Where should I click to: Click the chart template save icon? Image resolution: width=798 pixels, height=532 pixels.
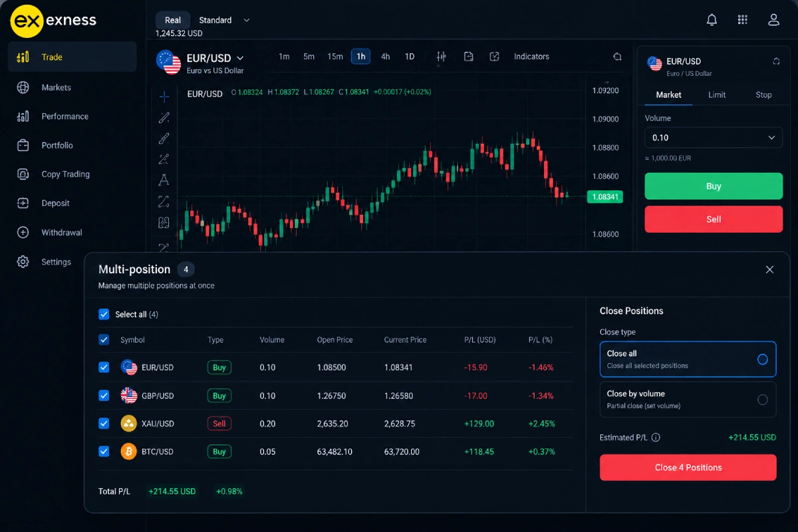click(x=469, y=57)
